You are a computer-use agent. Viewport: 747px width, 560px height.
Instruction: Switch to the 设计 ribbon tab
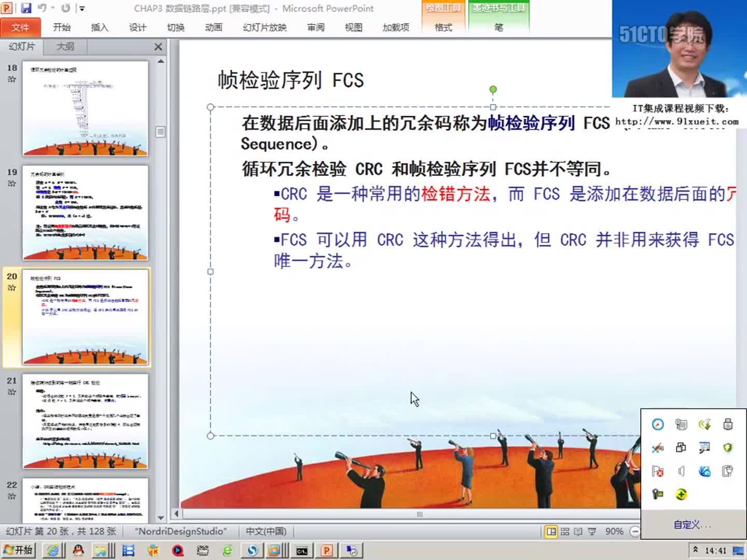click(137, 27)
